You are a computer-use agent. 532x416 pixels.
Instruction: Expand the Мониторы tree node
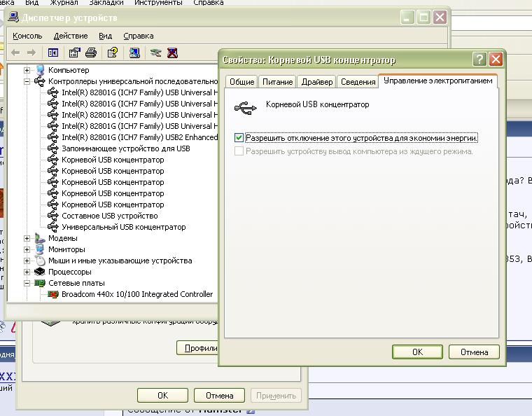[x=27, y=249]
